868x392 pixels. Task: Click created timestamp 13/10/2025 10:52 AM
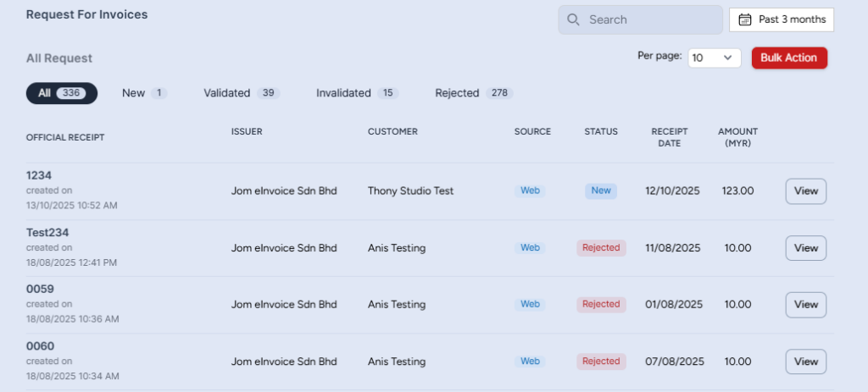pyautogui.click(x=72, y=206)
